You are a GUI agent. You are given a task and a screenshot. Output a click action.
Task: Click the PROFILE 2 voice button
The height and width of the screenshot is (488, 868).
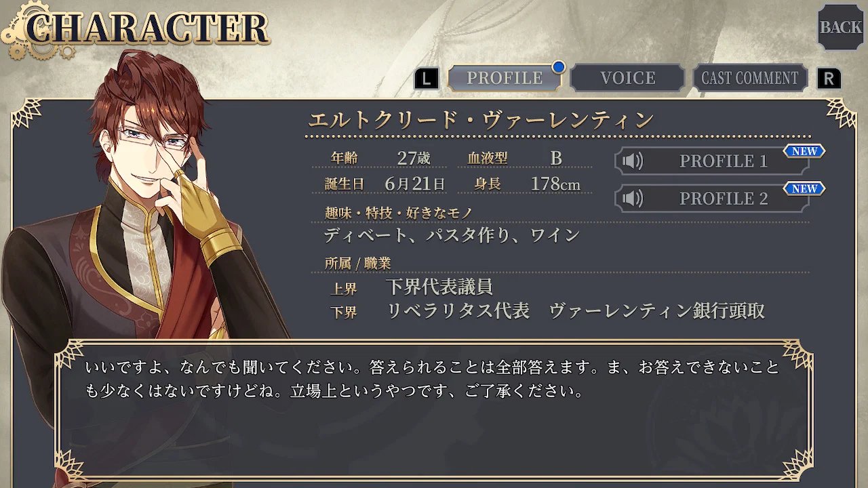point(712,199)
